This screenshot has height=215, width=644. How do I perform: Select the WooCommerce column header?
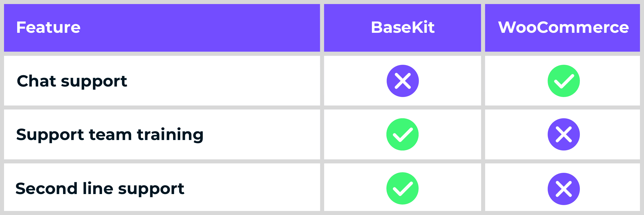(563, 27)
